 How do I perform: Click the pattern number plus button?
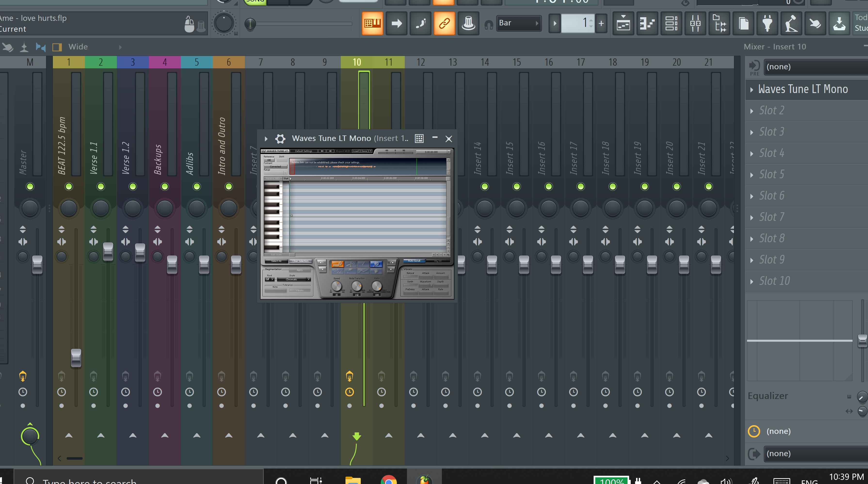[601, 23]
